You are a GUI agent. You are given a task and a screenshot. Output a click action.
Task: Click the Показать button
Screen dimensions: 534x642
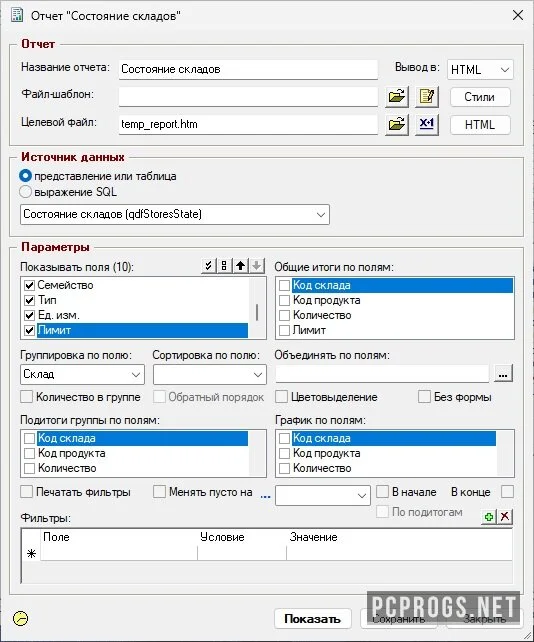[x=312, y=619]
